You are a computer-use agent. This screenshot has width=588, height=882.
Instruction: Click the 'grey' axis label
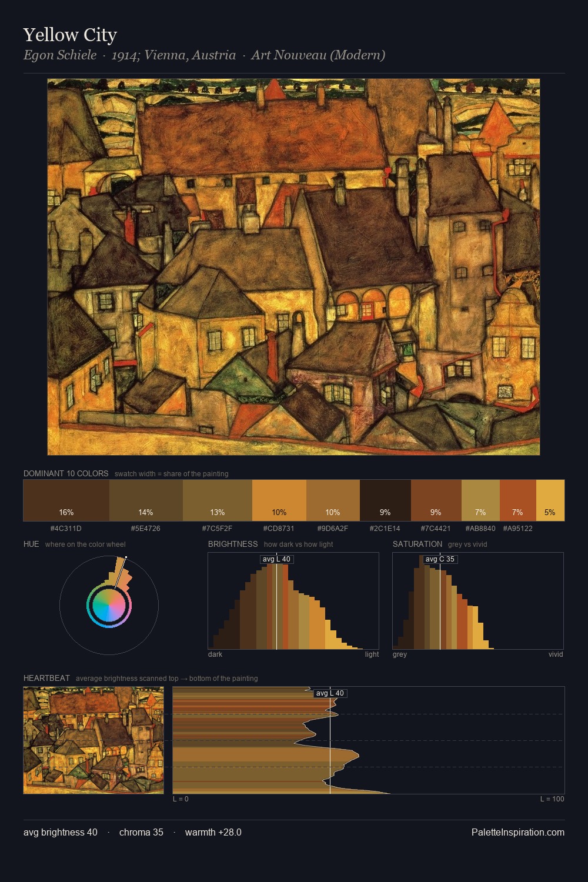coord(400,654)
